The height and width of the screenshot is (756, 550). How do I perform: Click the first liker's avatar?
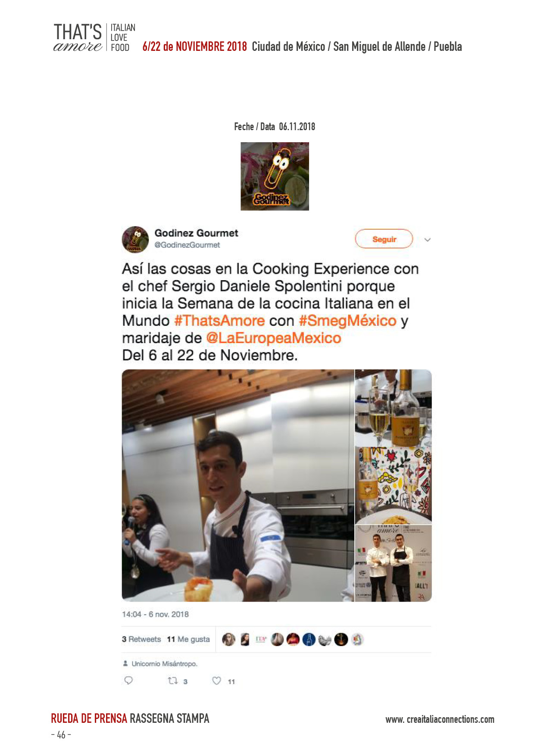pyautogui.click(x=228, y=640)
